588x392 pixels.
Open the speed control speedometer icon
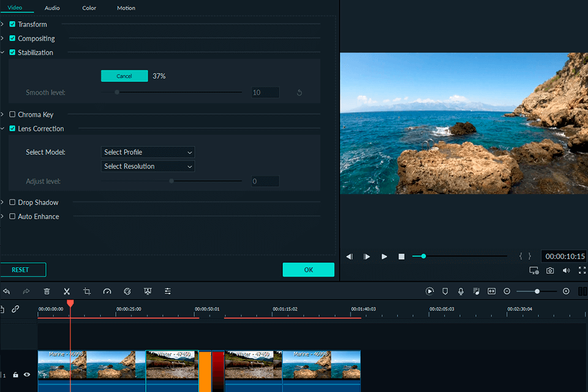click(107, 292)
